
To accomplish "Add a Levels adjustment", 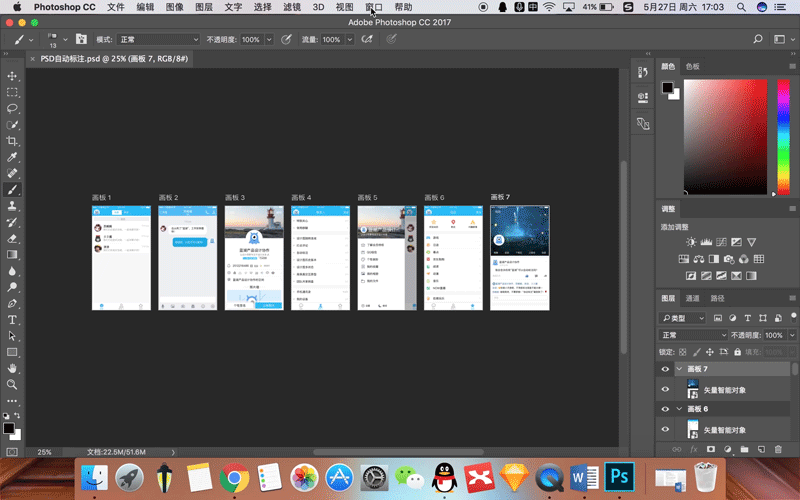I will [x=706, y=242].
